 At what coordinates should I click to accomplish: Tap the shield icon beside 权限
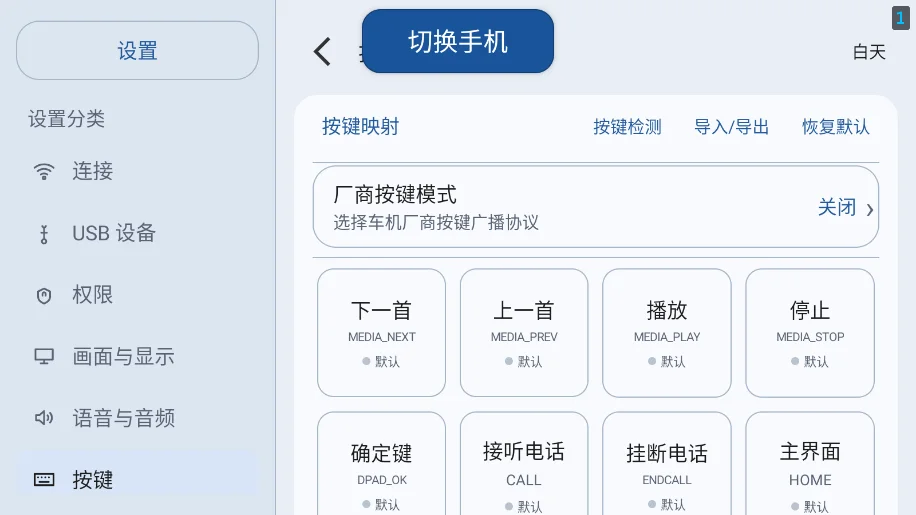click(44, 295)
